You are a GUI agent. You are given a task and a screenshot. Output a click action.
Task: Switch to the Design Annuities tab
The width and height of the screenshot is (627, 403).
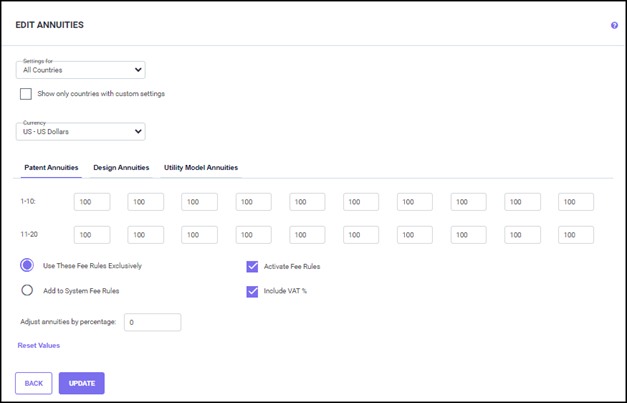point(121,167)
